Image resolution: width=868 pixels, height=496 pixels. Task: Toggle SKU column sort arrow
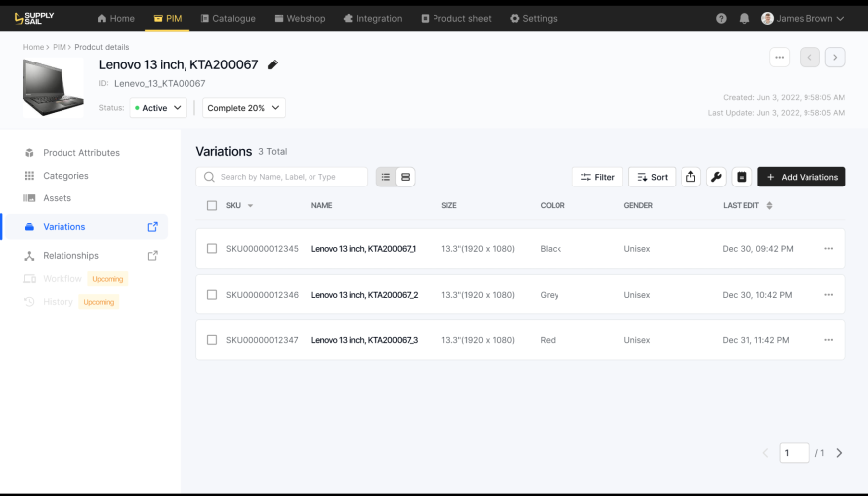click(x=250, y=206)
